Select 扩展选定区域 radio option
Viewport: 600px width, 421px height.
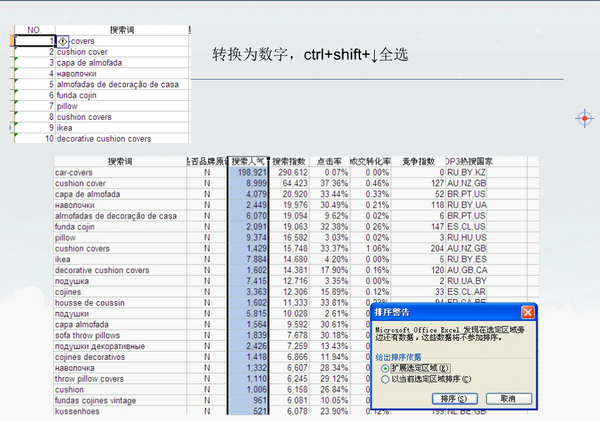click(x=386, y=368)
